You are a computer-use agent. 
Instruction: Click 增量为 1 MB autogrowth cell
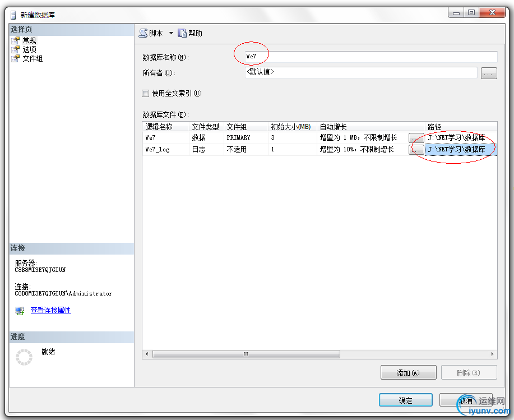[363, 138]
